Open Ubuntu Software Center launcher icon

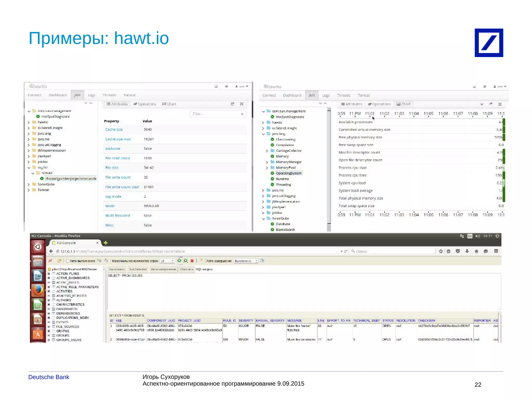coord(38,334)
